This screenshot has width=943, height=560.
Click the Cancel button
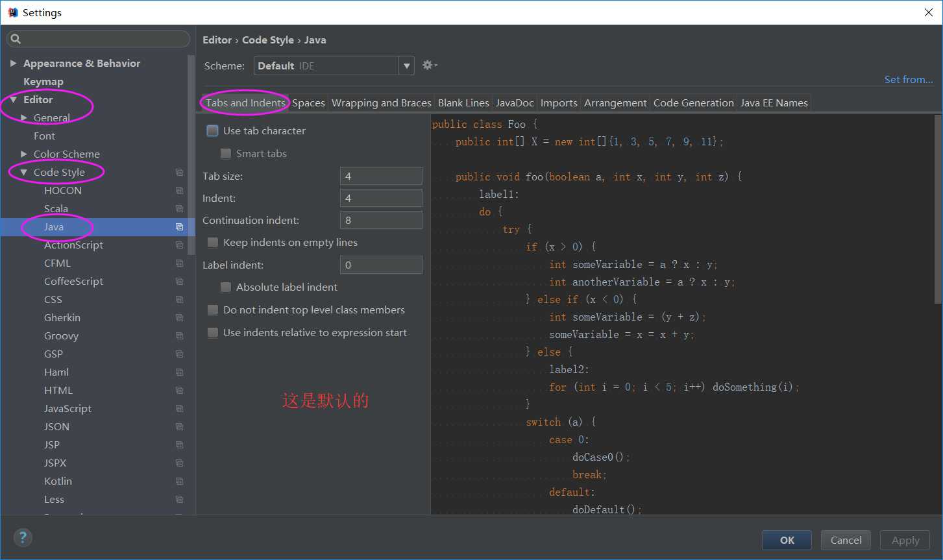click(x=846, y=540)
